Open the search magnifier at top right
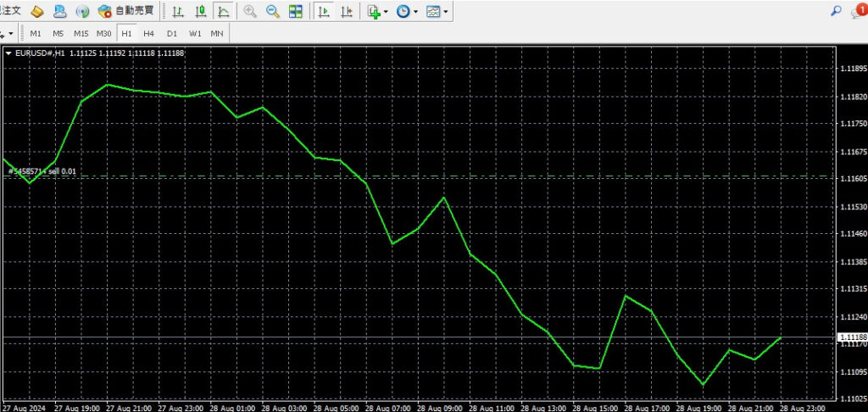868x412 pixels. (x=836, y=11)
